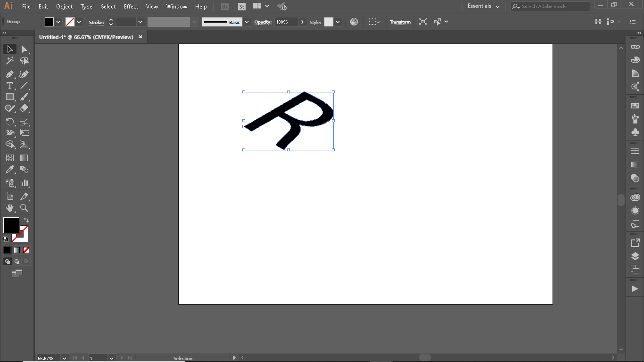Select the Symbol Sprayer tool
This screenshot has width=644, height=362.
coord(9,182)
